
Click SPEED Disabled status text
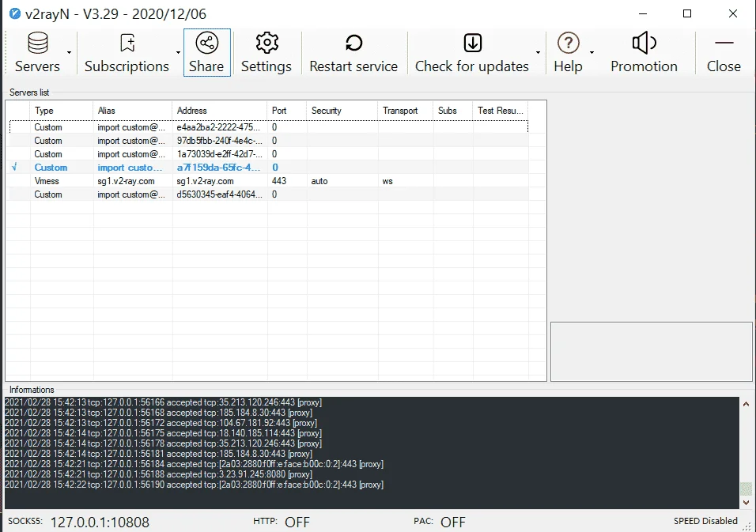(705, 521)
